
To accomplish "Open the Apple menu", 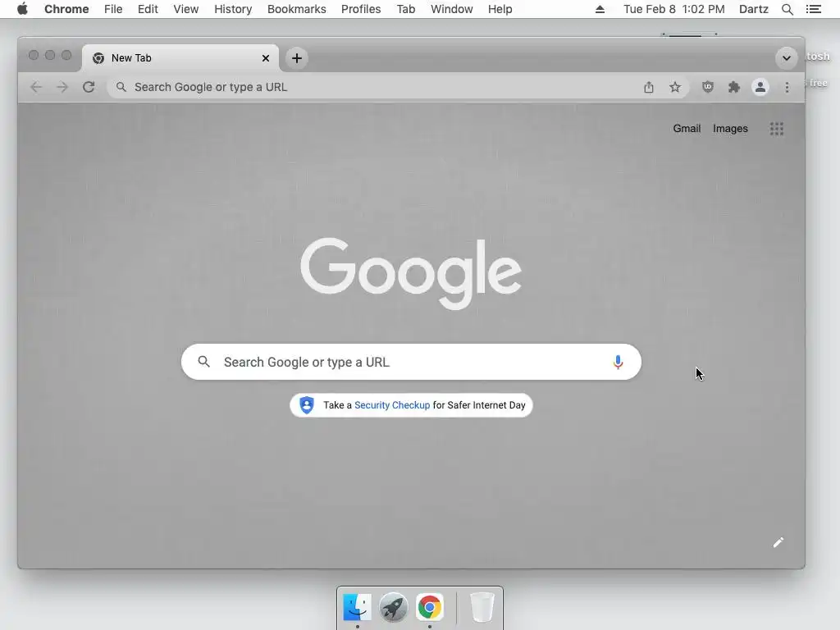I will pos(22,9).
